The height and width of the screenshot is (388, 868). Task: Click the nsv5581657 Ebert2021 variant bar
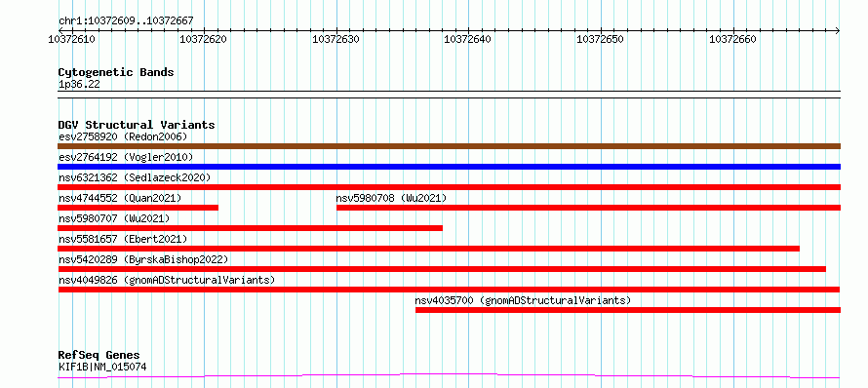tap(428, 249)
